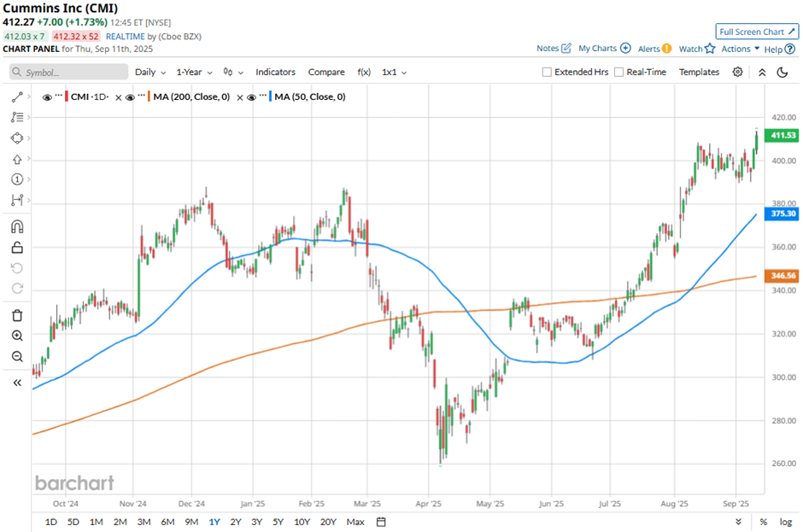Open the 1x1 layout dropdown

point(394,73)
